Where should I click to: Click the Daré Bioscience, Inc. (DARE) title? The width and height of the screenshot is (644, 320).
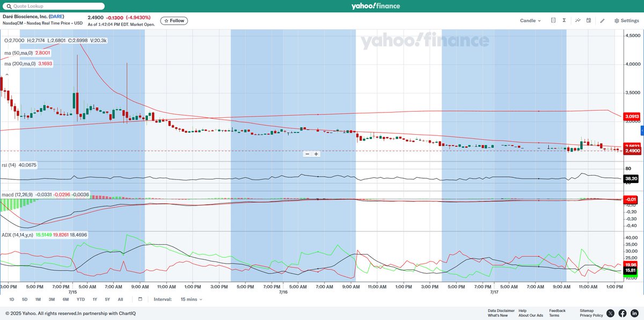33,16
